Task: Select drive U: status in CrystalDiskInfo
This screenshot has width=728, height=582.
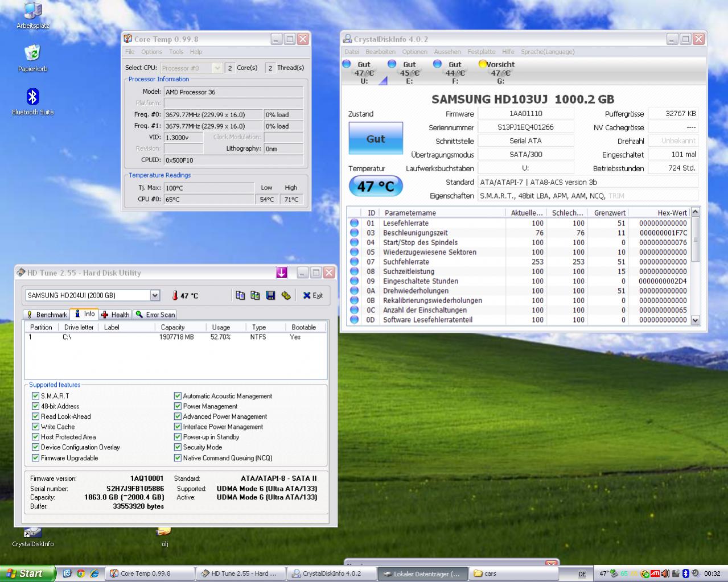Action: pyautogui.click(x=364, y=72)
